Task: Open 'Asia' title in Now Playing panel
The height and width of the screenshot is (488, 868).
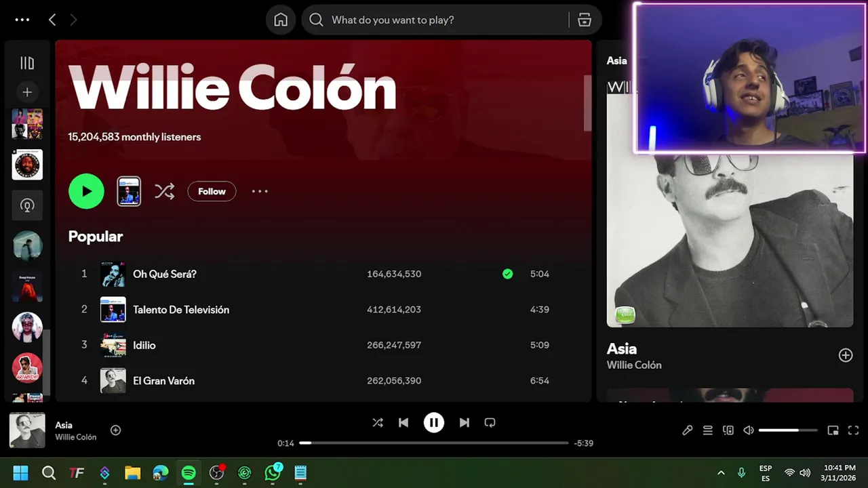Action: pyautogui.click(x=622, y=349)
